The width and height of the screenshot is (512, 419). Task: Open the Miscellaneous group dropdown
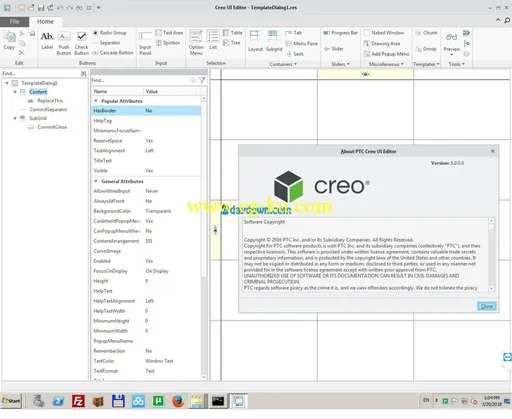386,64
